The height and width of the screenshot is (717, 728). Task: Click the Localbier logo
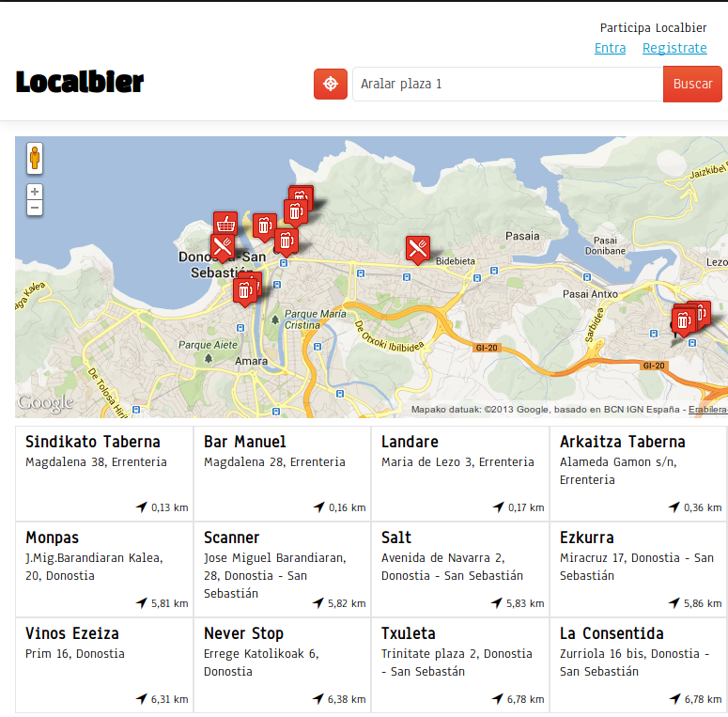click(x=80, y=83)
